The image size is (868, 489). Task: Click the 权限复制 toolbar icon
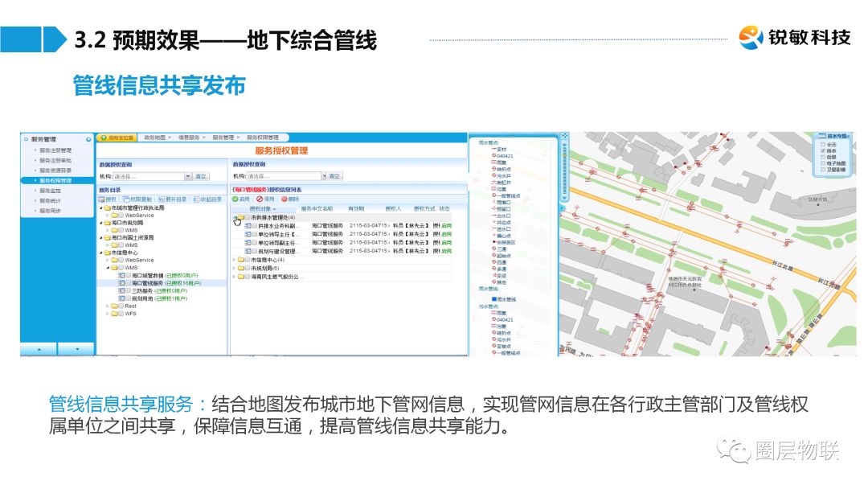pos(126,199)
